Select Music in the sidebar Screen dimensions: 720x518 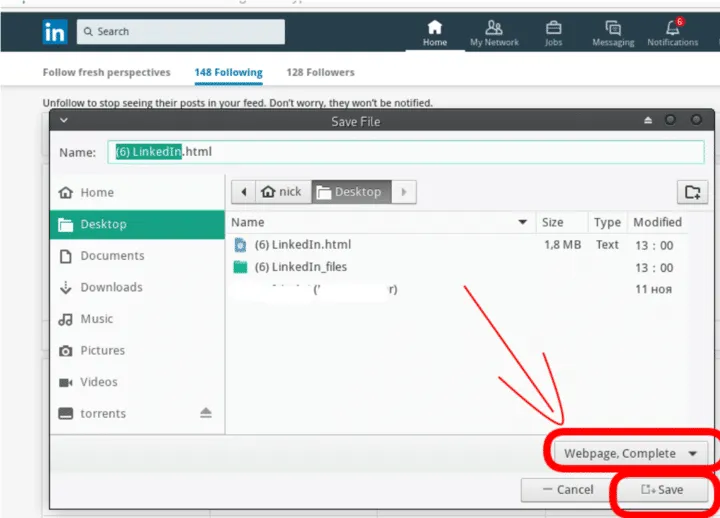point(137,319)
